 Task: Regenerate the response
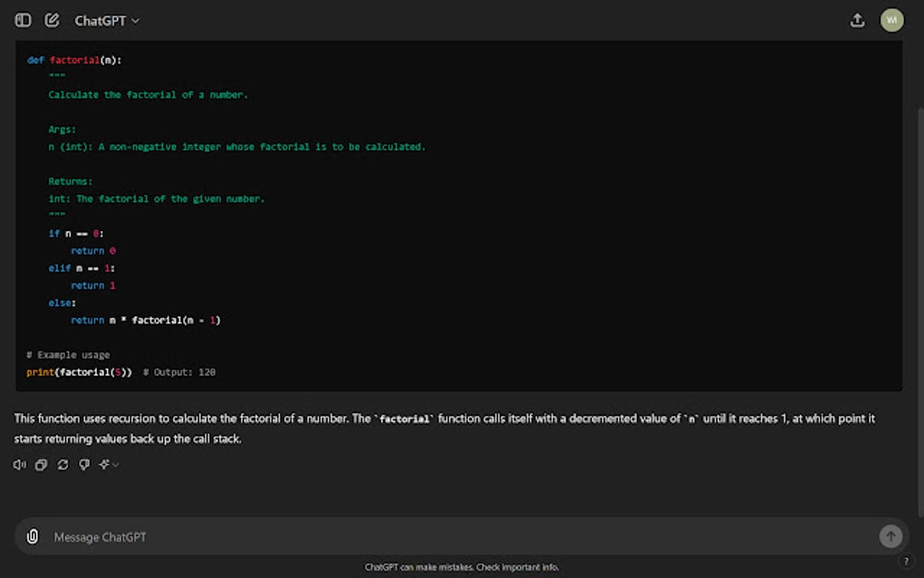[x=63, y=464]
